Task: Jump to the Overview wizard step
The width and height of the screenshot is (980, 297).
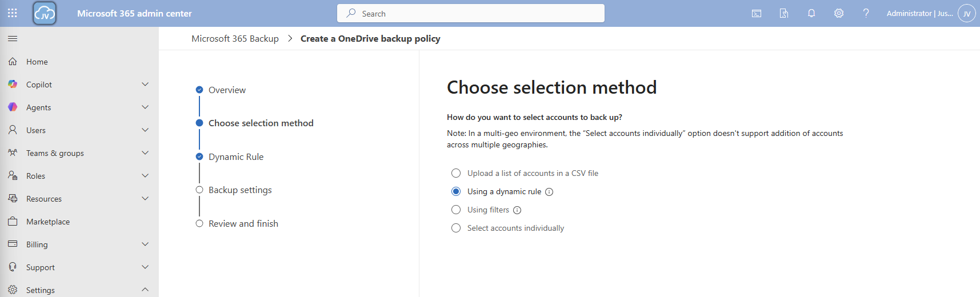Action: [x=227, y=90]
